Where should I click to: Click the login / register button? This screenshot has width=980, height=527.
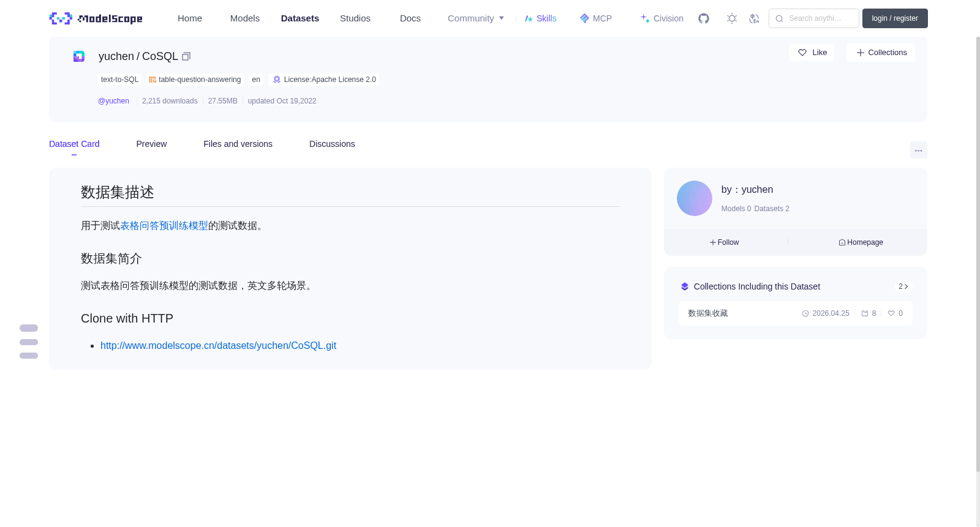point(895,18)
